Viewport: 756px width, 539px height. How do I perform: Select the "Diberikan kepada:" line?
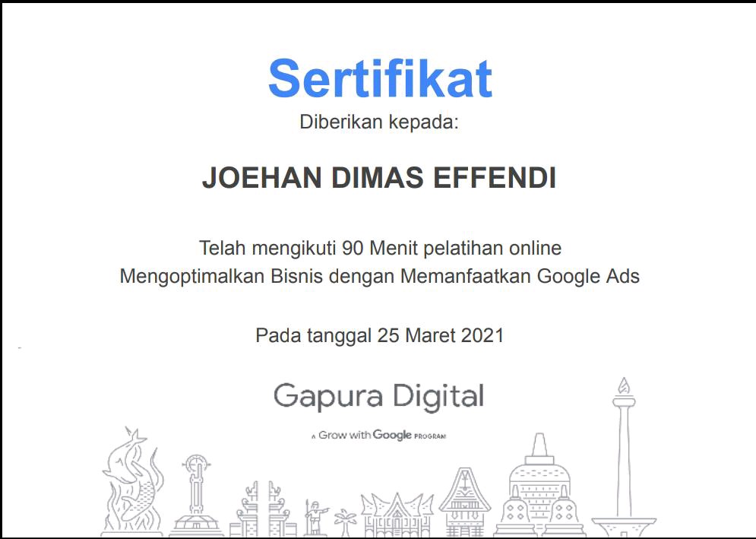[379, 122]
